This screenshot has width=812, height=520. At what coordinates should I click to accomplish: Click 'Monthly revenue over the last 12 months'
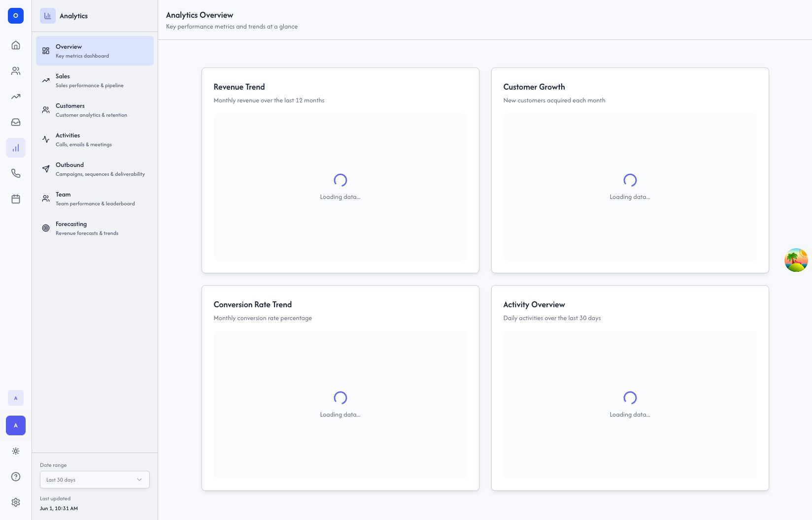point(269,100)
